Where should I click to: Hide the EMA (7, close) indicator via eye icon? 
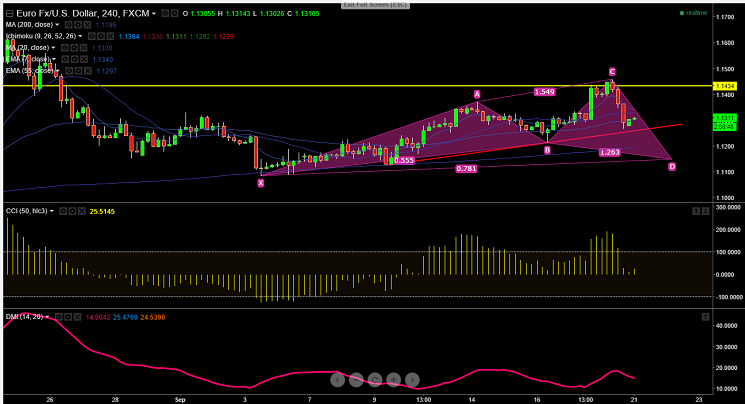pos(65,59)
